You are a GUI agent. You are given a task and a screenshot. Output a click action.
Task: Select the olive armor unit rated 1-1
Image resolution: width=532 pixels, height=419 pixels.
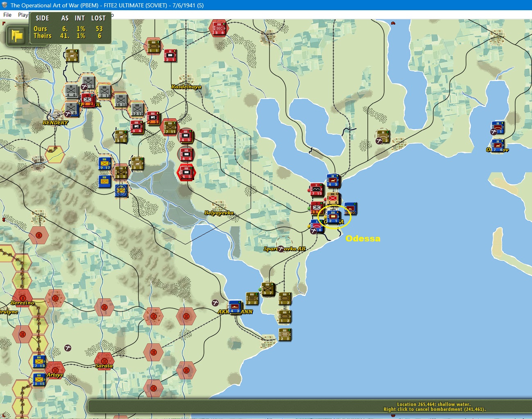click(154, 46)
